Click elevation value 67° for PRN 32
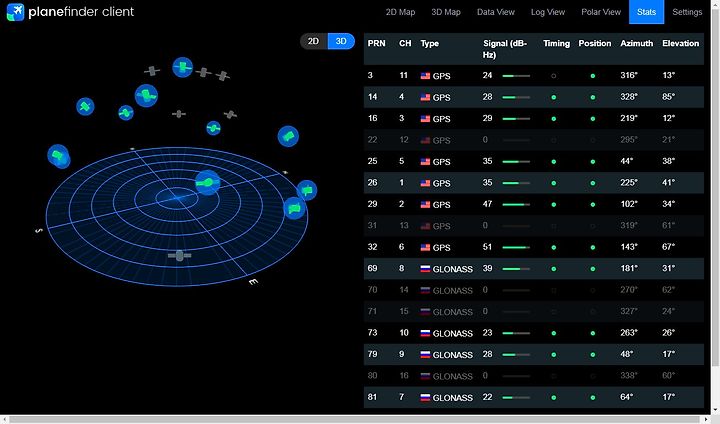This screenshot has height=424, width=720. [x=669, y=247]
